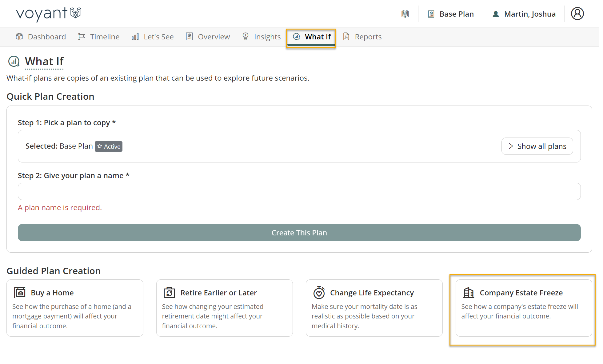This screenshot has width=603, height=364.
Task: Open the Overview tab
Action: point(208,37)
